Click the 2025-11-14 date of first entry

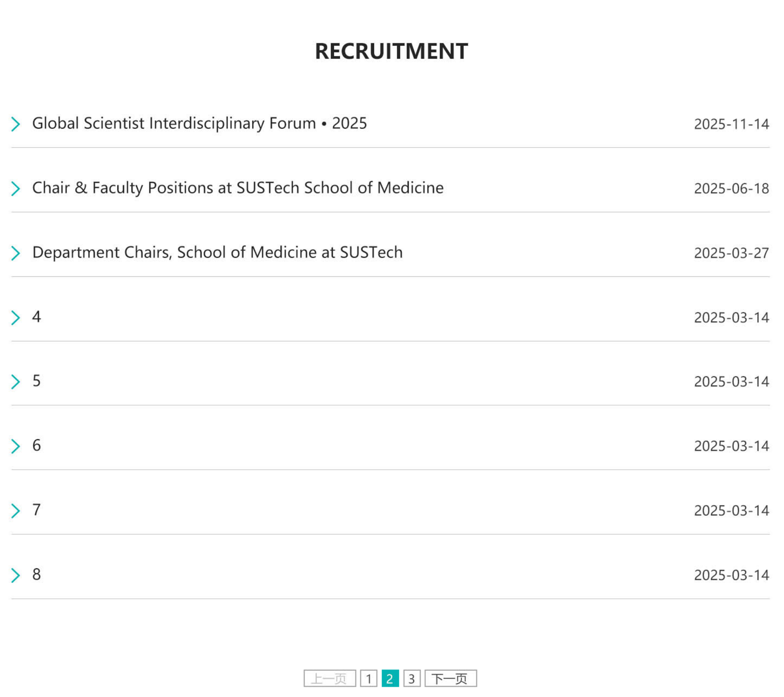click(731, 124)
